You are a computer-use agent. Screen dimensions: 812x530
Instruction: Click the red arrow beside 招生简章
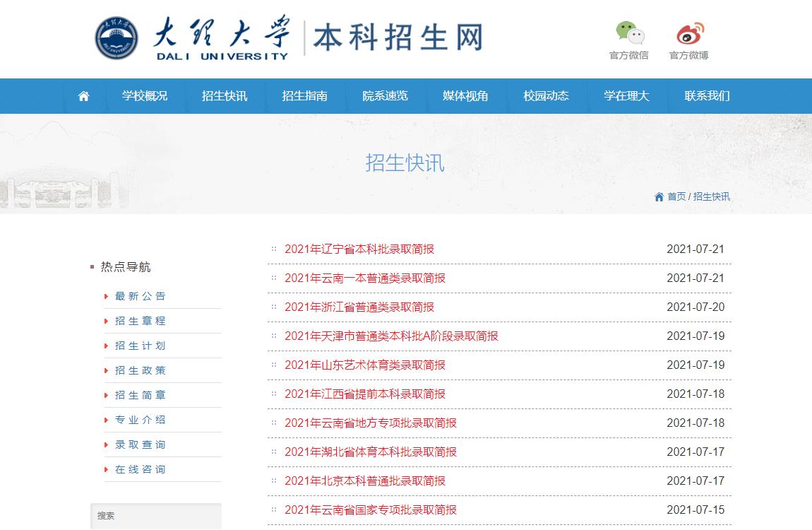coord(106,396)
